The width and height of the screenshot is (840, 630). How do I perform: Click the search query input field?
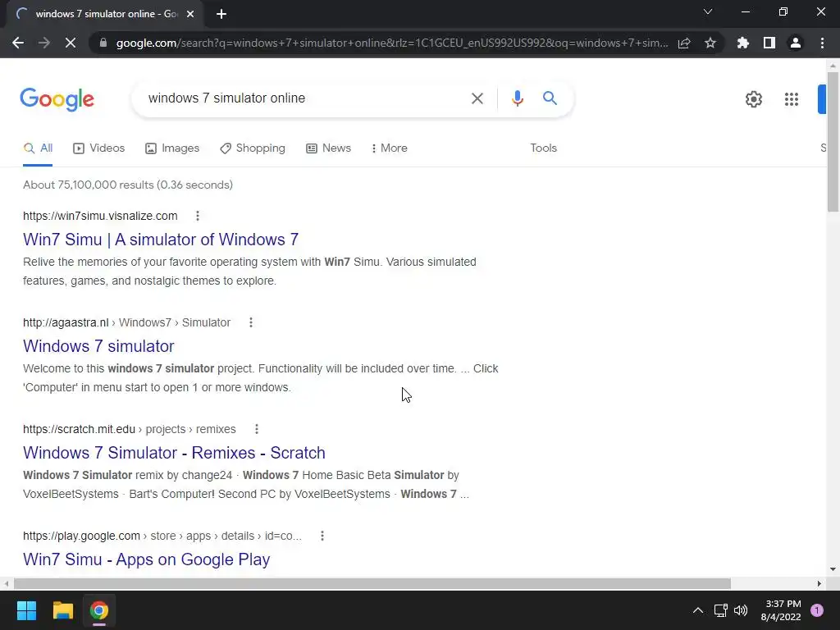(x=303, y=98)
